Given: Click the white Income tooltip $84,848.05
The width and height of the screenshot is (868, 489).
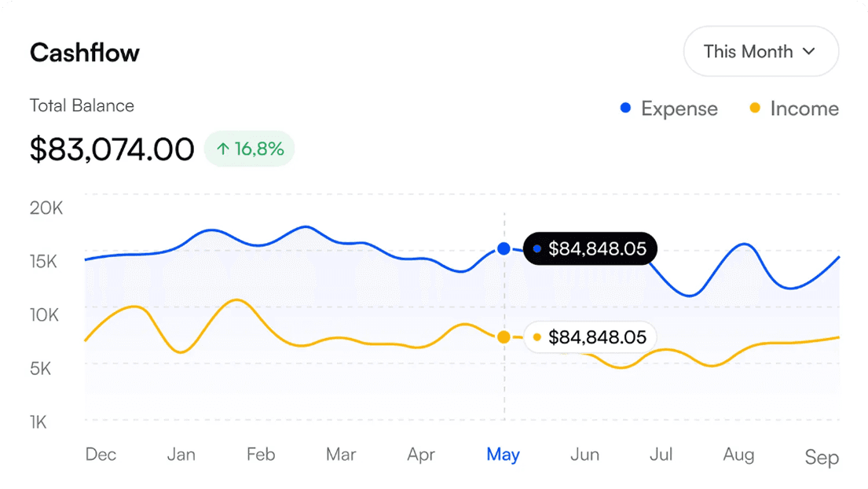Looking at the screenshot, I should [x=589, y=337].
